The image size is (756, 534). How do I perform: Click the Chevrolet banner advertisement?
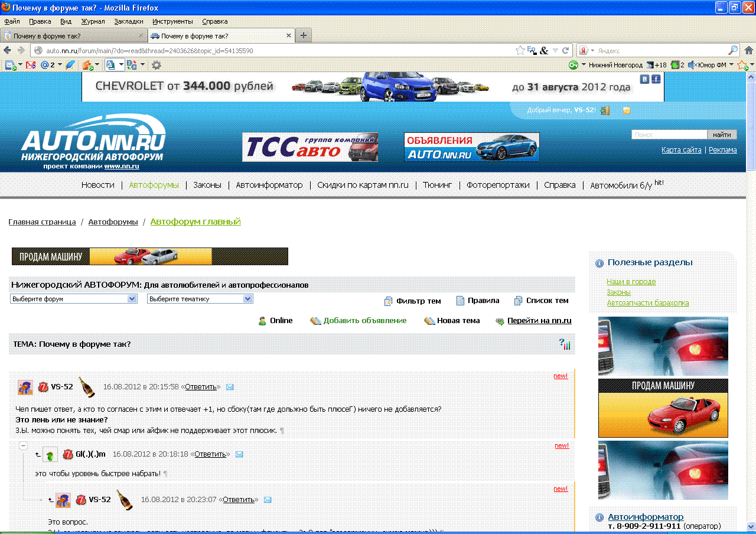(x=373, y=87)
